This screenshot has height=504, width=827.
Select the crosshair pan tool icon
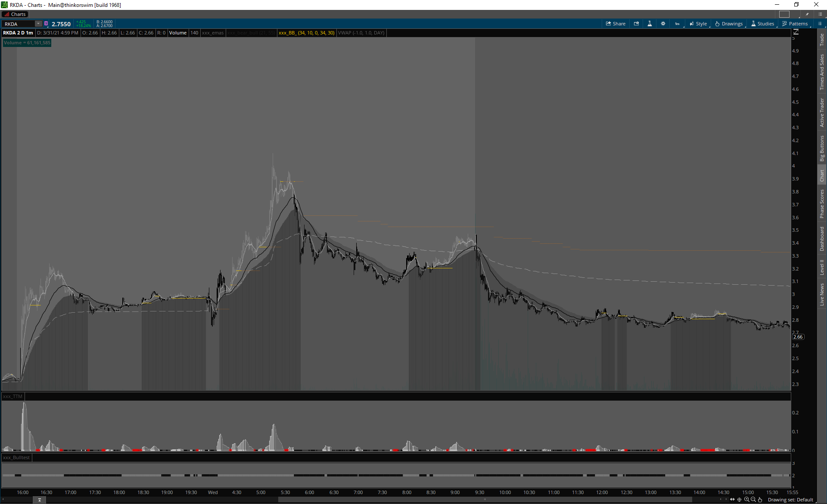point(740,500)
